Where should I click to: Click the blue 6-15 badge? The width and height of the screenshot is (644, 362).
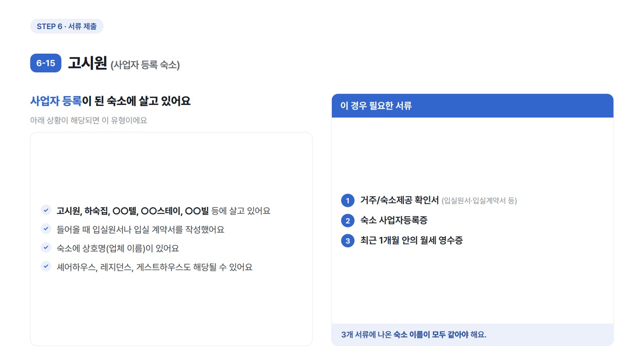(46, 63)
